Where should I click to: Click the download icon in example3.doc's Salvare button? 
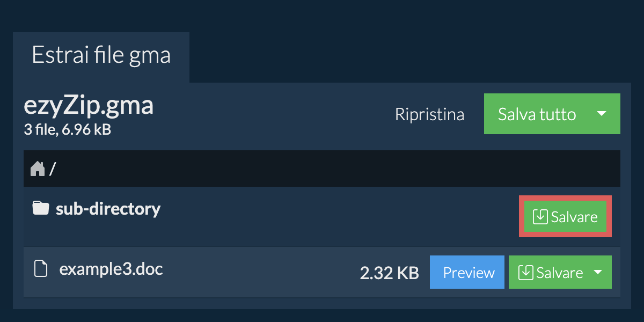pyautogui.click(x=526, y=273)
